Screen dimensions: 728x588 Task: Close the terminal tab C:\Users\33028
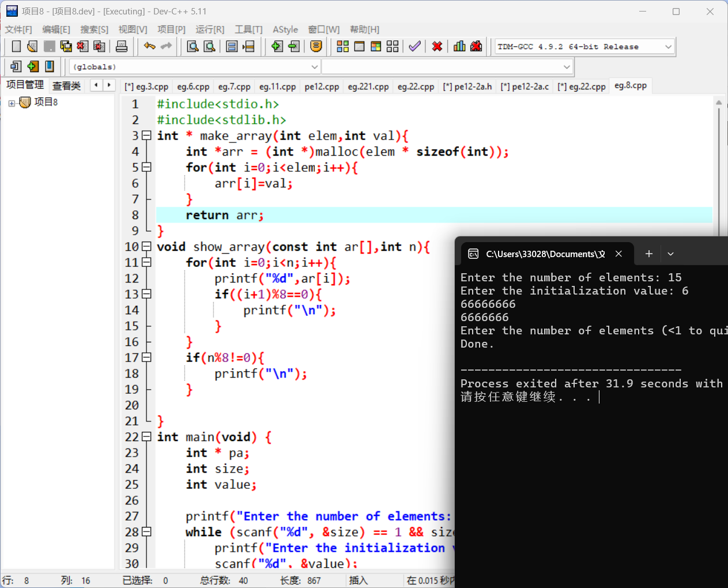pyautogui.click(x=618, y=254)
